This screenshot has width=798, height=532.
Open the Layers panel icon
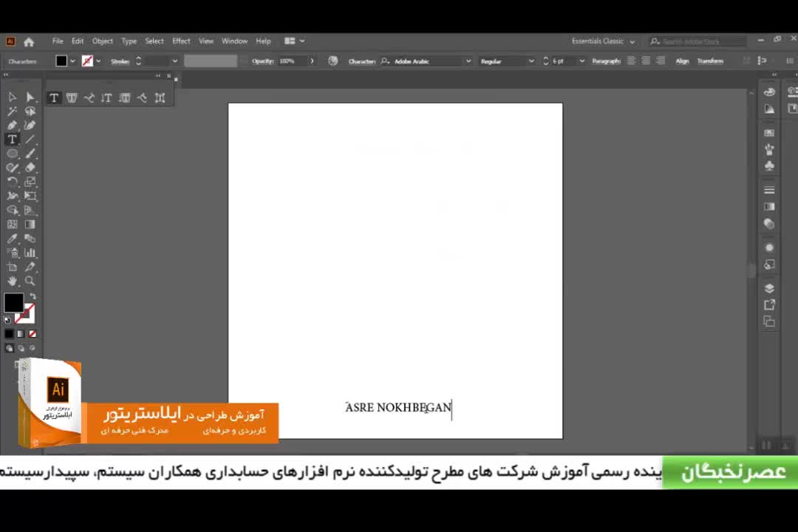[x=769, y=288]
